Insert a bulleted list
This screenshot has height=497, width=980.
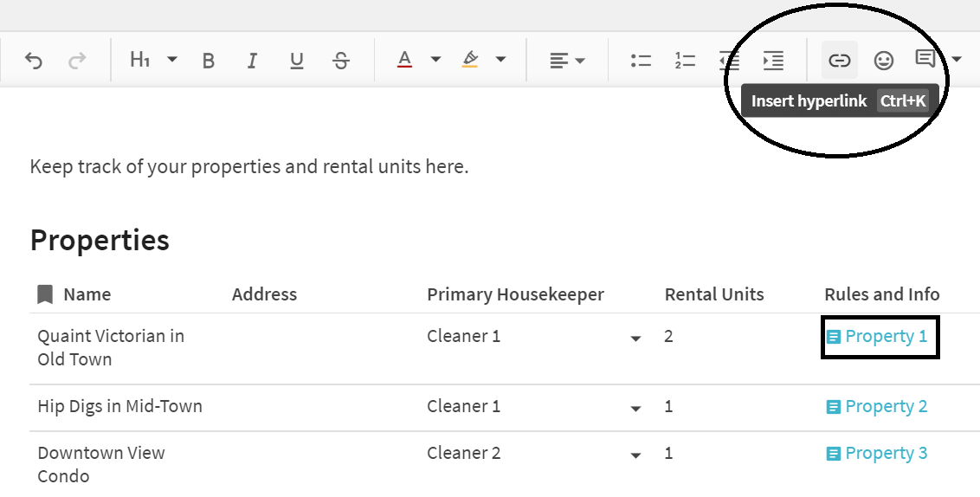[641, 61]
